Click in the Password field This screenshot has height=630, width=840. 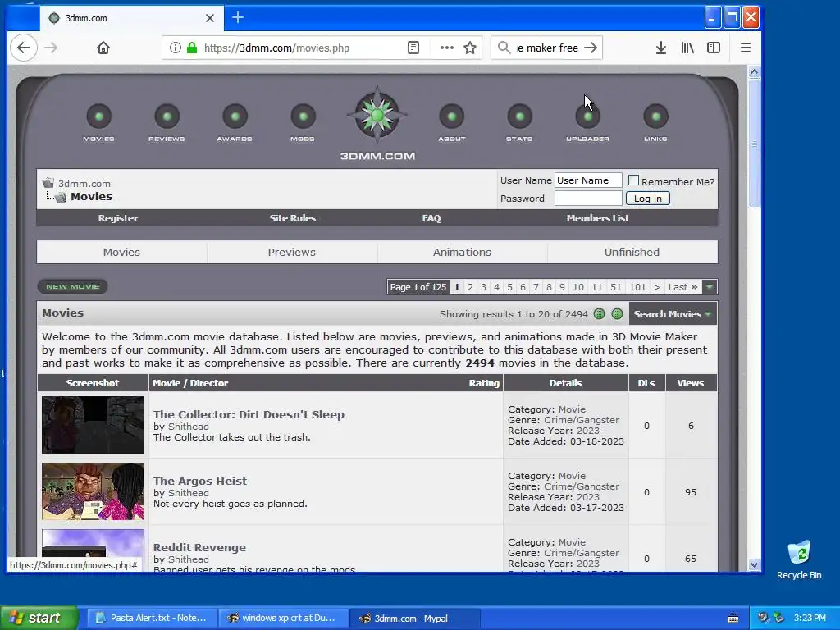pos(588,199)
